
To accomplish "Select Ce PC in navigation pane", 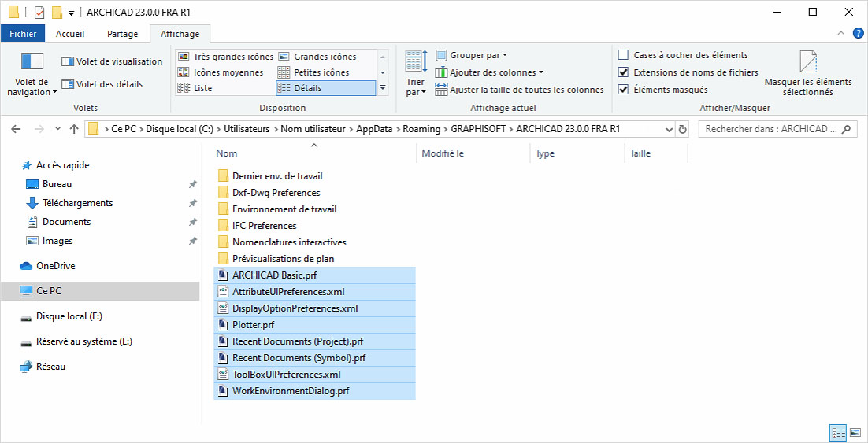I will (x=100, y=290).
